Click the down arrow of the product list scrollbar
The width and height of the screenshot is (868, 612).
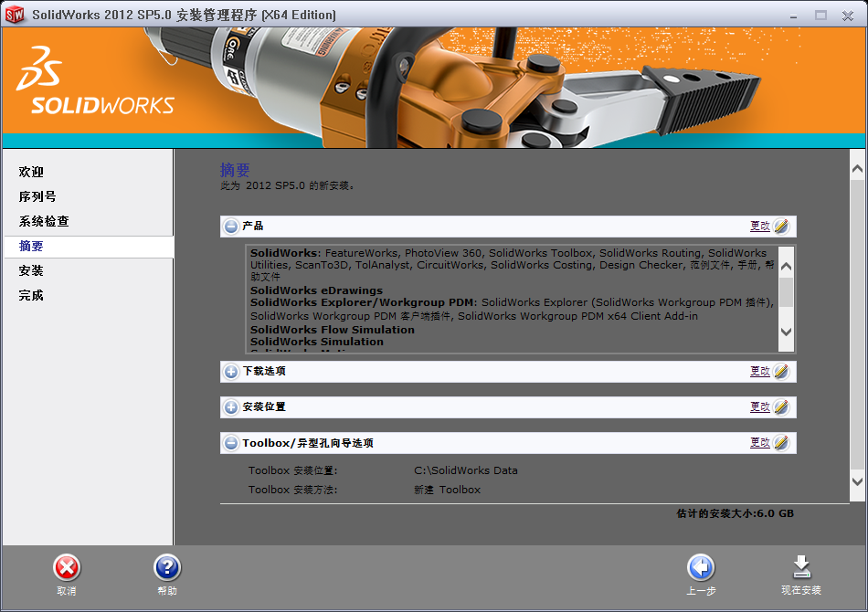pyautogui.click(x=786, y=332)
